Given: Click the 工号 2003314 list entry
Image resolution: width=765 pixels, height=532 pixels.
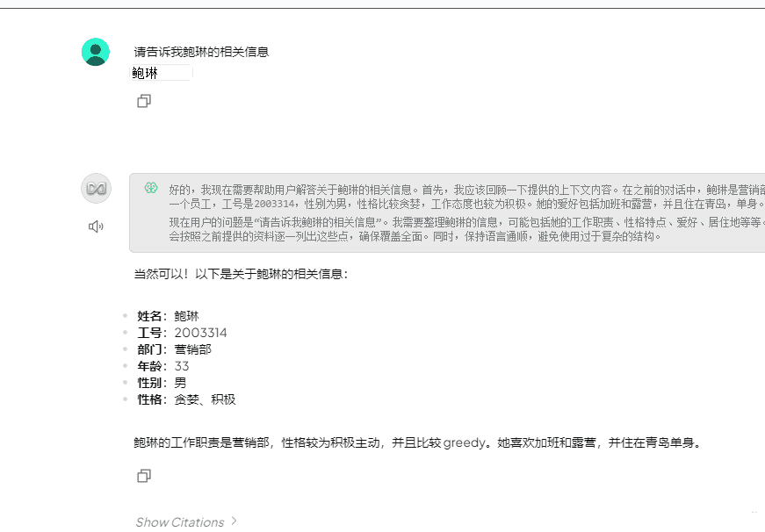Looking at the screenshot, I should [x=182, y=332].
